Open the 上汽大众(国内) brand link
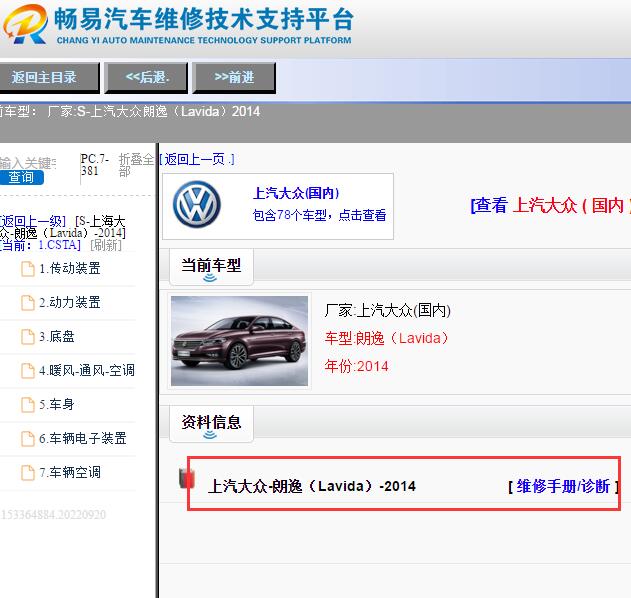631x598 pixels. [296, 193]
